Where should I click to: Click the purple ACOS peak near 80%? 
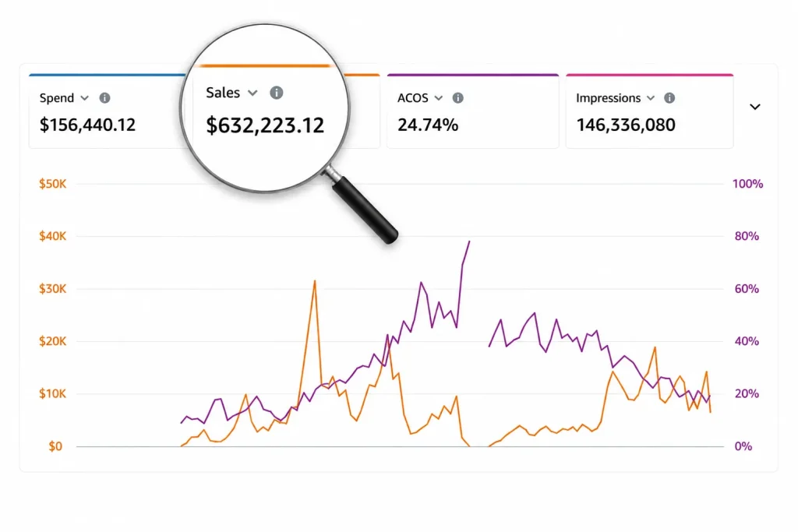tap(469, 242)
